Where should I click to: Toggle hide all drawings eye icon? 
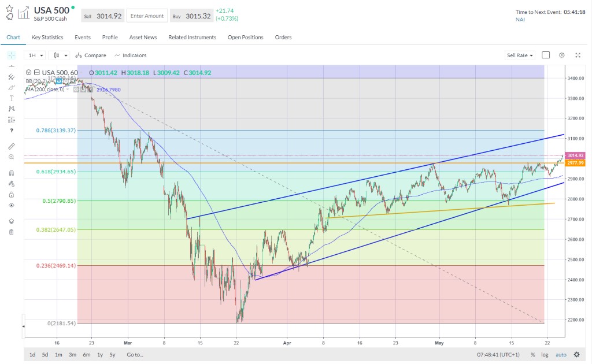12,205
